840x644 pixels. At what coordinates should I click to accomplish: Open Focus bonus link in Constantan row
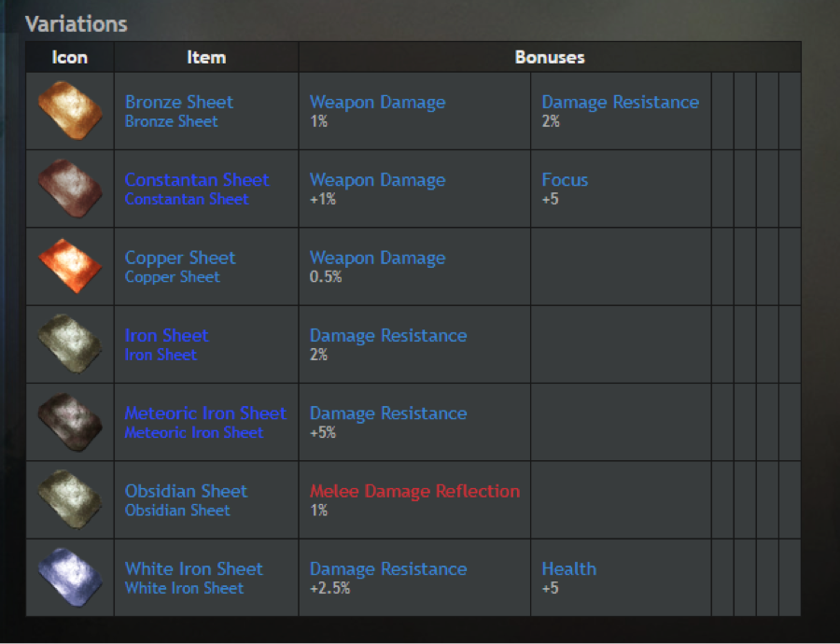[565, 179]
